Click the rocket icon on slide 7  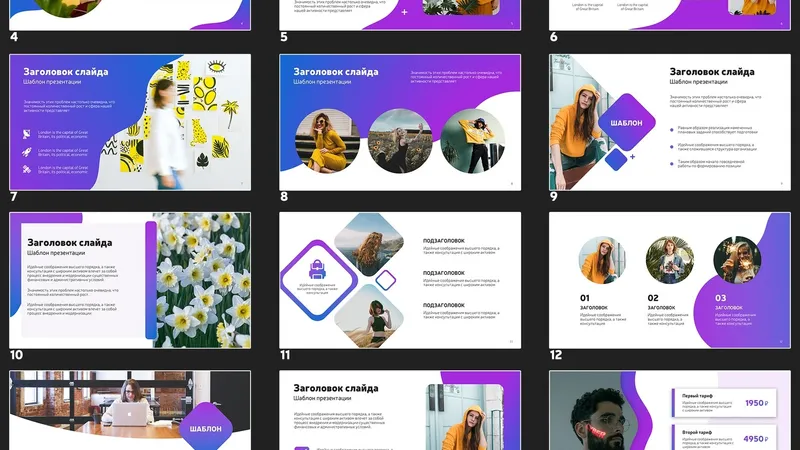click(27, 152)
